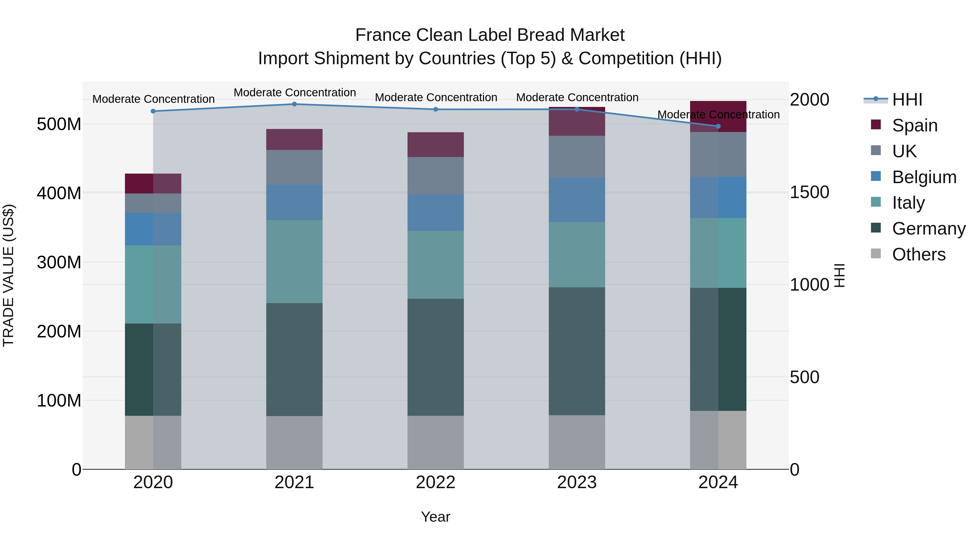Screen dimensions: 980x551
Task: Select the 2023 Germany bar segment
Action: 577,351
